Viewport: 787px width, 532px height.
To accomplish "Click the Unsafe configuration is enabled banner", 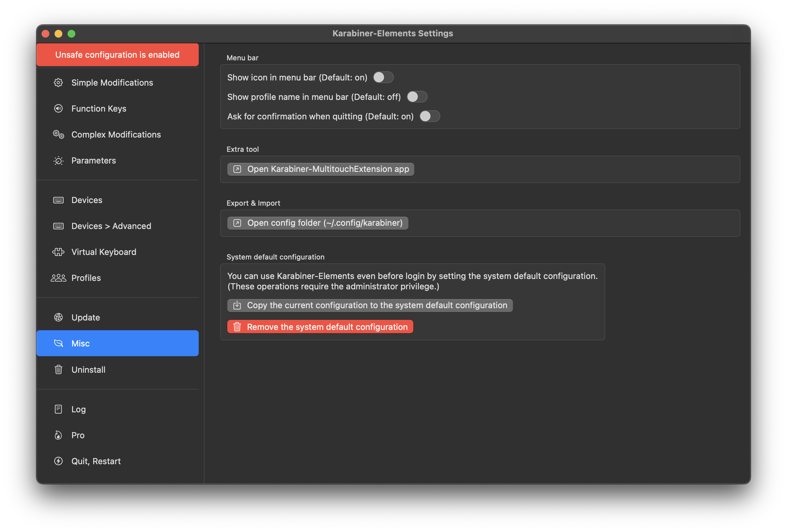I will pos(118,55).
